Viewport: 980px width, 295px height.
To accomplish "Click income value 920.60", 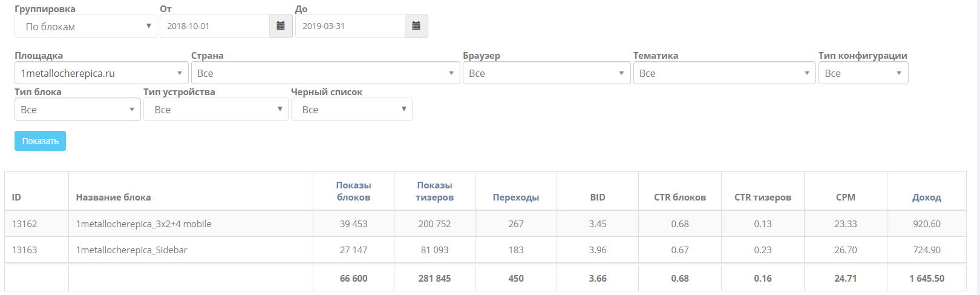I will pos(927,224).
